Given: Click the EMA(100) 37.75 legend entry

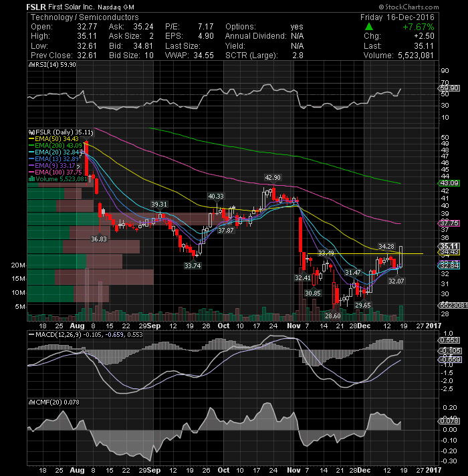Looking at the screenshot, I should [x=58, y=172].
